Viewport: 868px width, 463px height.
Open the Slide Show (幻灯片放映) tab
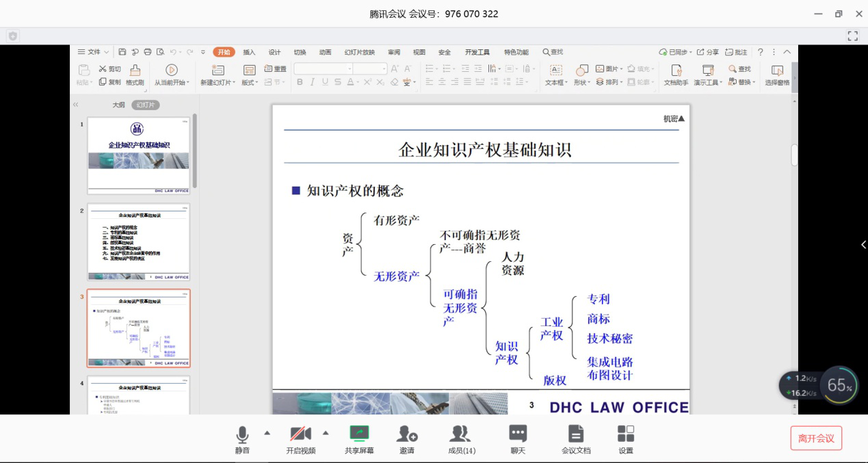point(359,52)
